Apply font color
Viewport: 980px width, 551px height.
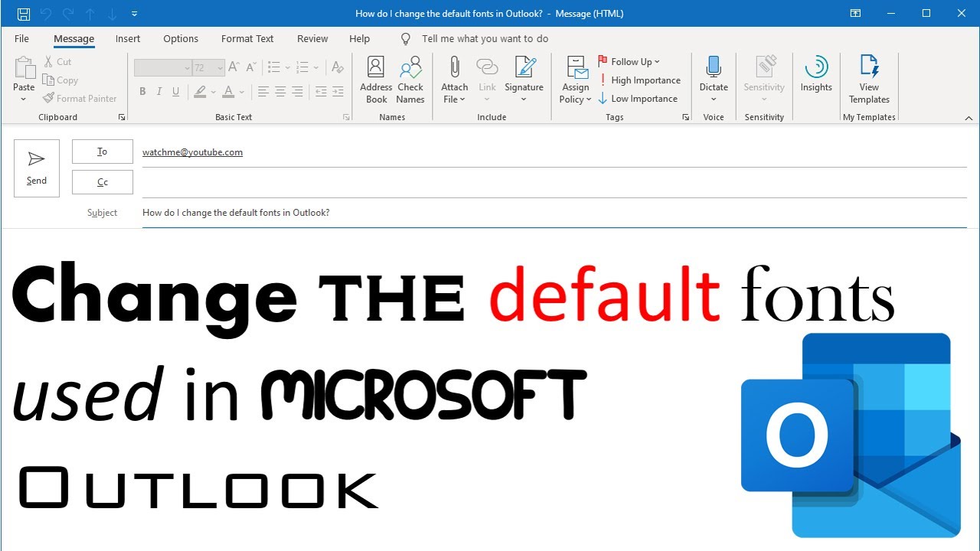click(230, 92)
